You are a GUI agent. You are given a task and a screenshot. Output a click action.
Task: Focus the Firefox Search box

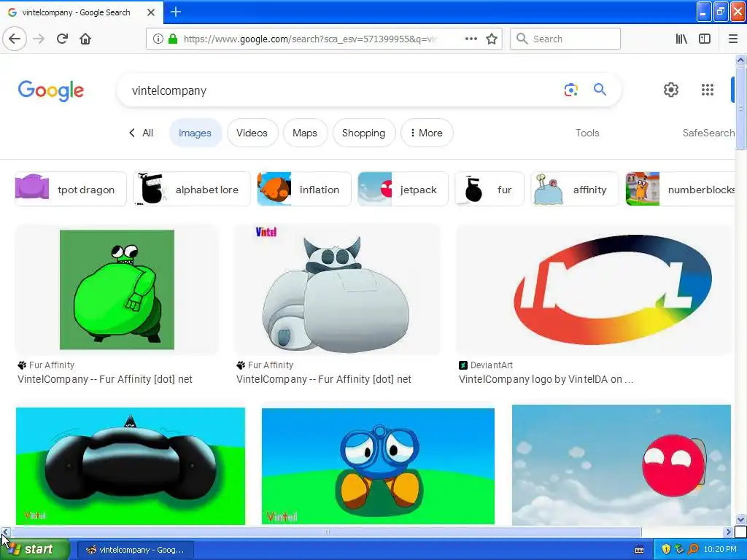click(x=565, y=39)
